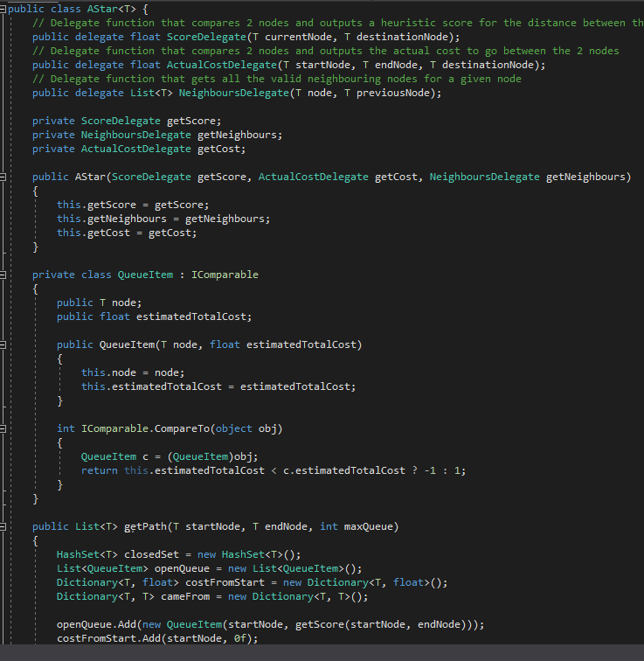Screen dimensions: 644x661
Task: Click 'public float estimatedTotalCost;' field
Action: [x=154, y=317]
